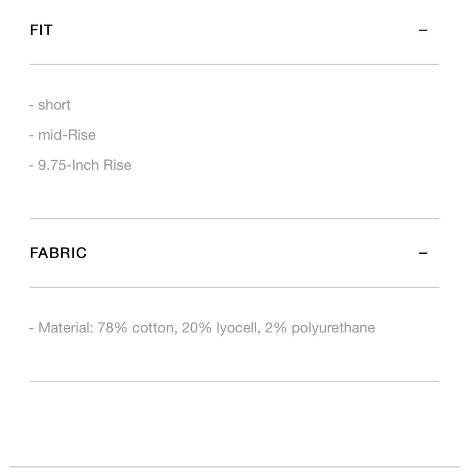The width and height of the screenshot is (476, 476).
Task: Select the 'Material:' label text
Action: [66, 327]
